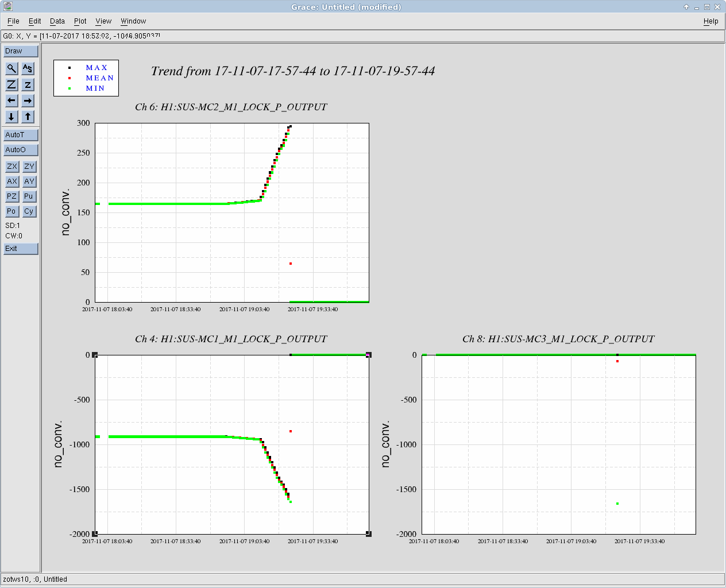The height and width of the screenshot is (588, 726).
Task: Click the MAX legend entry
Action: 96,68
